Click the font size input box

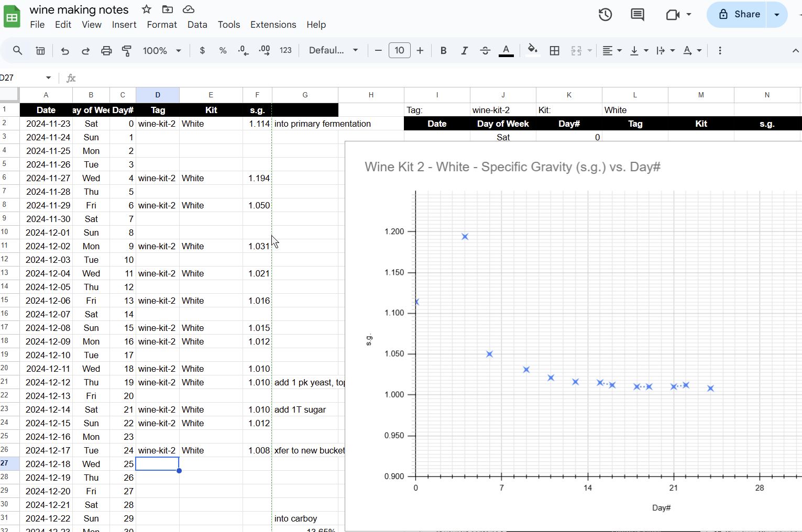click(399, 51)
